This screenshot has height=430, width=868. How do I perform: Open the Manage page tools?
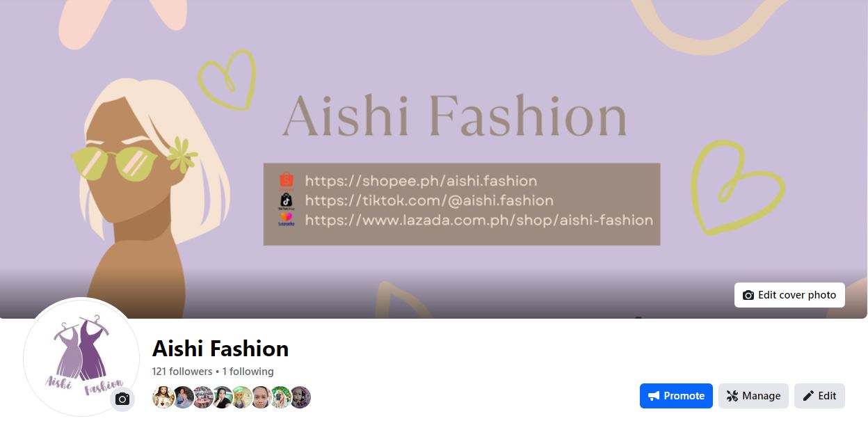click(753, 396)
